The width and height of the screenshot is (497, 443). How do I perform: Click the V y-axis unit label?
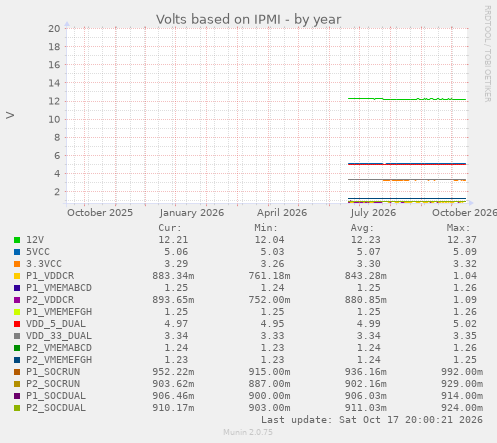point(10,115)
